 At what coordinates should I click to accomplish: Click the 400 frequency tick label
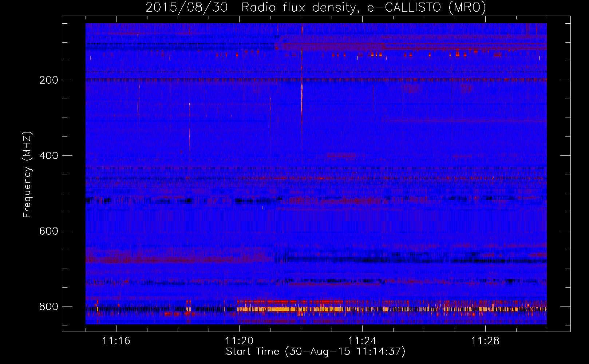[48, 156]
